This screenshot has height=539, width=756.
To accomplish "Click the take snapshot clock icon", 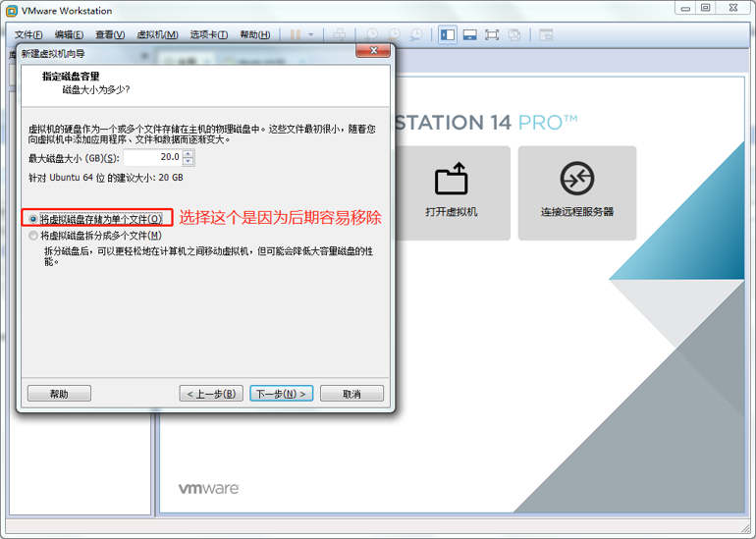I will 371,34.
